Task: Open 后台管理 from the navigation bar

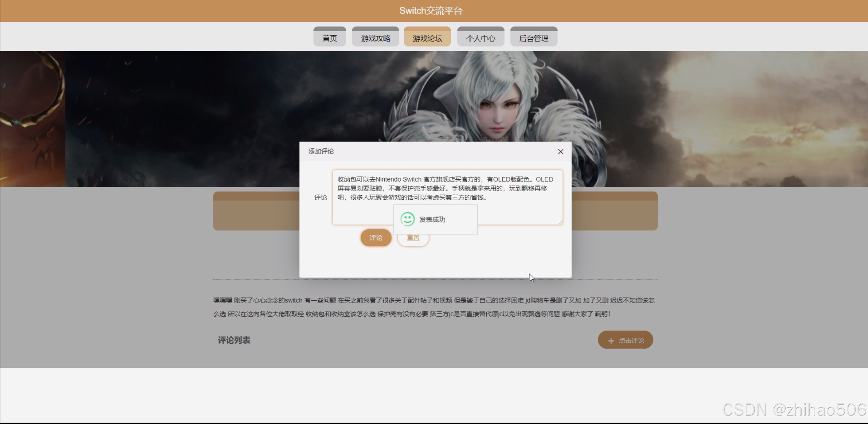Action: (x=534, y=37)
